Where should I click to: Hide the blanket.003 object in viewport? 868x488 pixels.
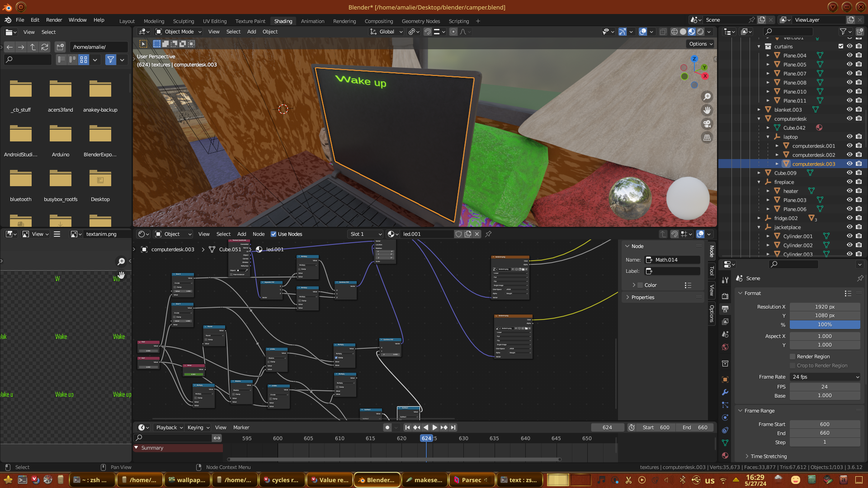click(849, 110)
